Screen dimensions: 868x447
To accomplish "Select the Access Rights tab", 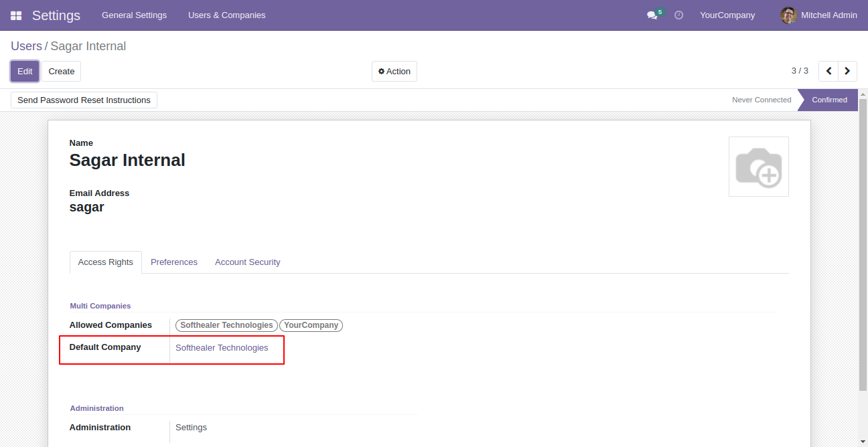I will [106, 262].
